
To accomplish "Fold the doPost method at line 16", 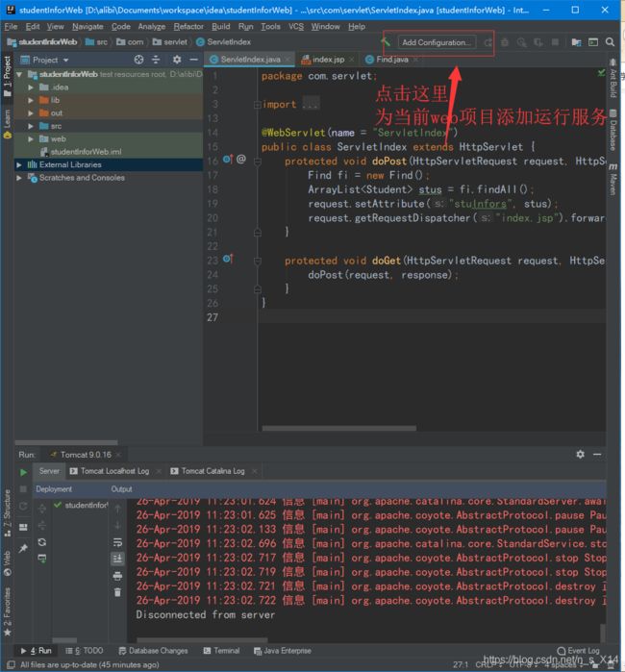I will [257, 162].
